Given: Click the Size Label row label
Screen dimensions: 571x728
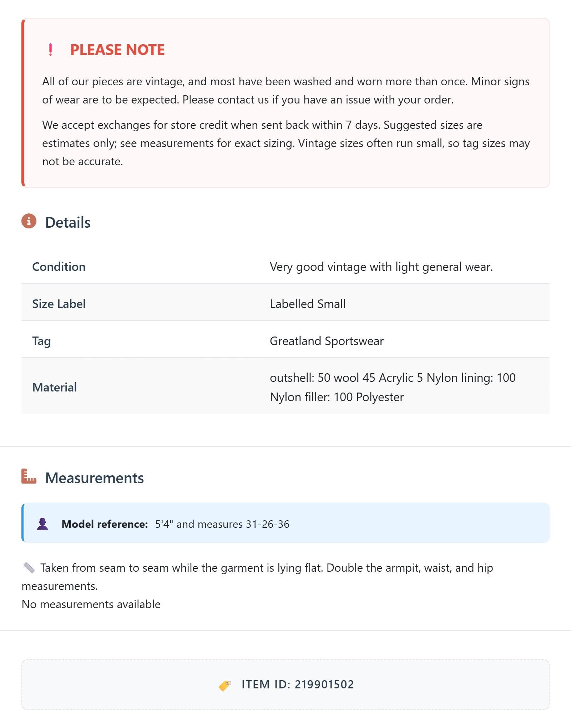Looking at the screenshot, I should [x=59, y=304].
